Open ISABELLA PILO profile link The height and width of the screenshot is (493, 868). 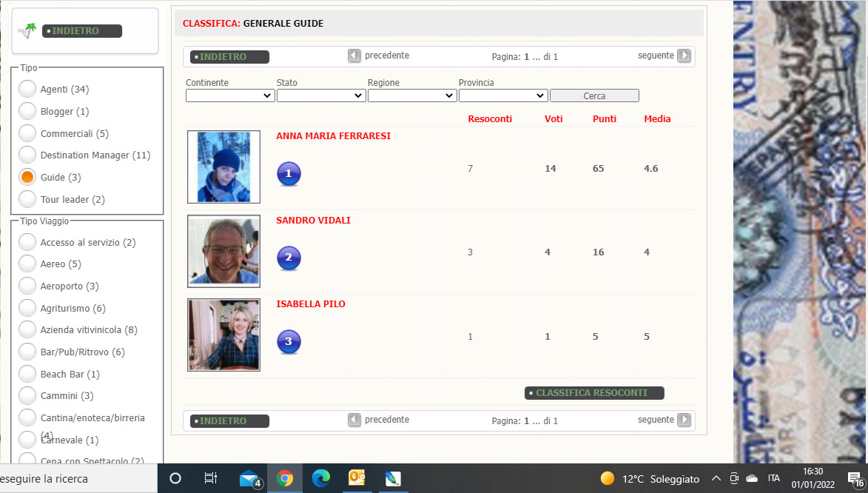(x=311, y=303)
